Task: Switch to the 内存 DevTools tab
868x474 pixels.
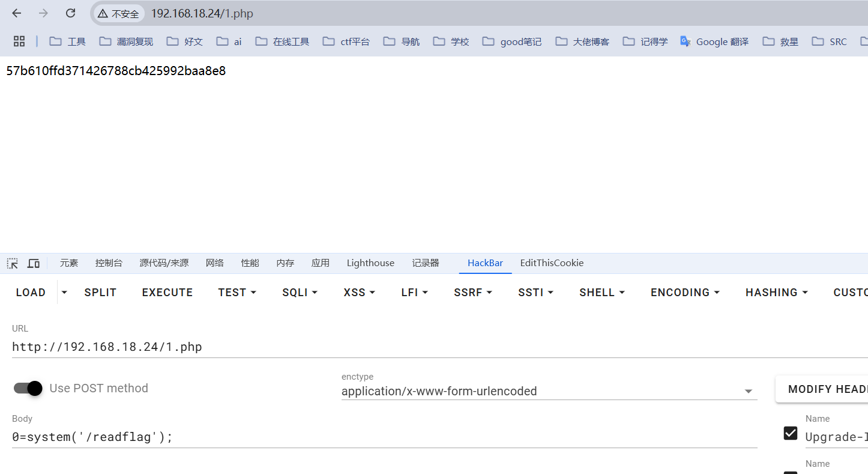Action: click(285, 263)
